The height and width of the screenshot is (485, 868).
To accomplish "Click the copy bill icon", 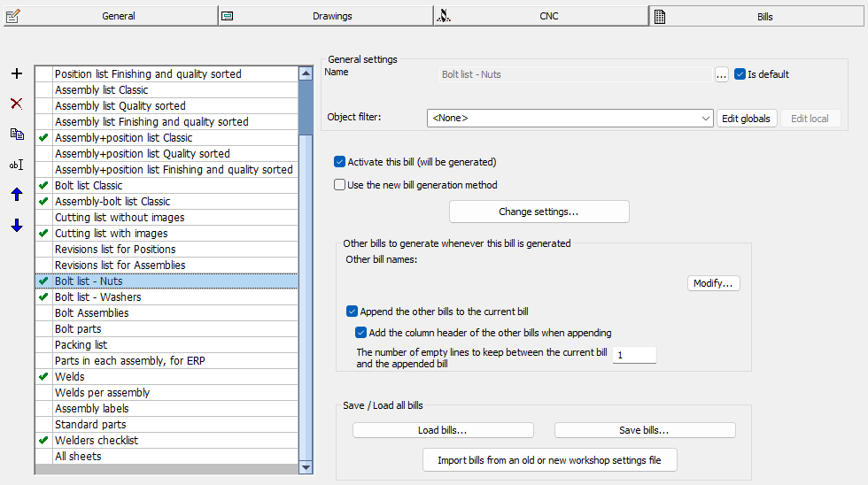I will click(16, 135).
